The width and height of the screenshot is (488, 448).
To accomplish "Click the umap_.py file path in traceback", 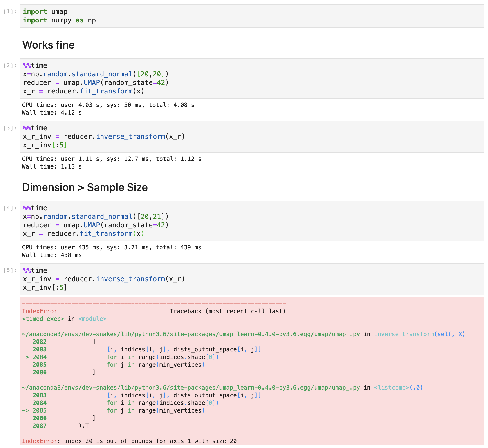I will [x=189, y=334].
